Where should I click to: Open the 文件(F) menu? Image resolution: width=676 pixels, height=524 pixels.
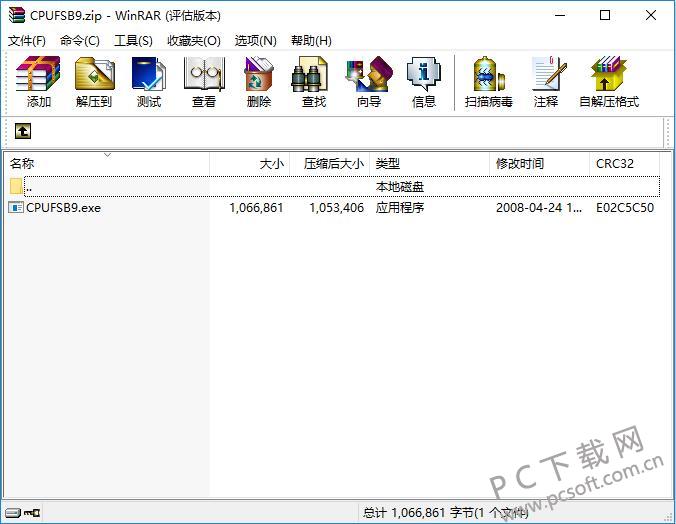(27, 41)
